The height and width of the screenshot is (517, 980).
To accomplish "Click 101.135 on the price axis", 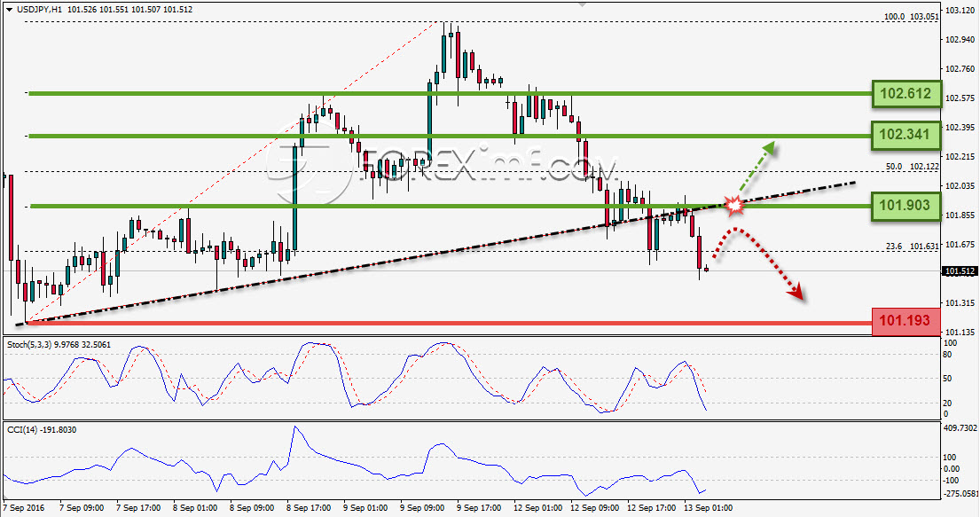I will coord(960,332).
